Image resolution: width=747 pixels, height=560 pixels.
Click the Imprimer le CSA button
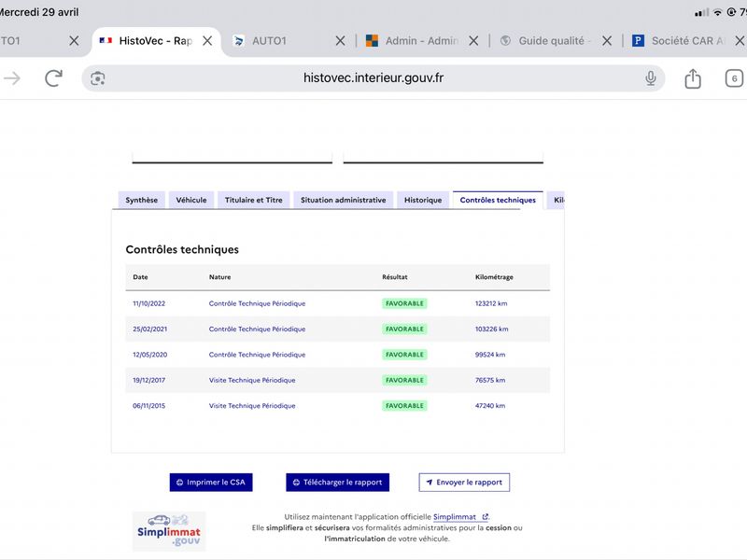[x=211, y=483]
